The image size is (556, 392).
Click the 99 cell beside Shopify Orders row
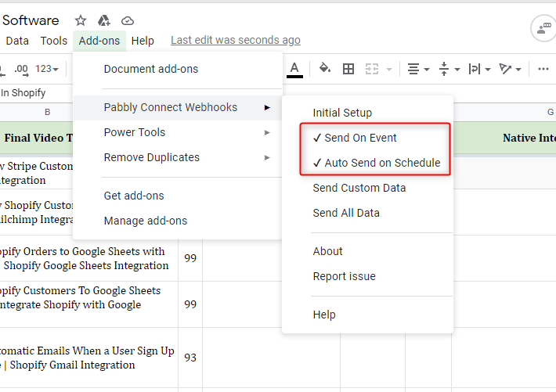[x=190, y=258]
